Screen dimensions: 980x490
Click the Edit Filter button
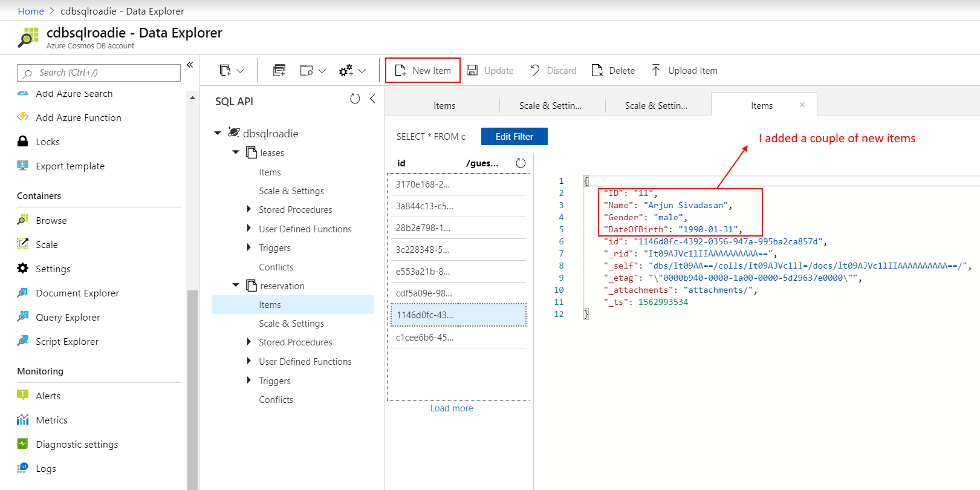coord(514,137)
